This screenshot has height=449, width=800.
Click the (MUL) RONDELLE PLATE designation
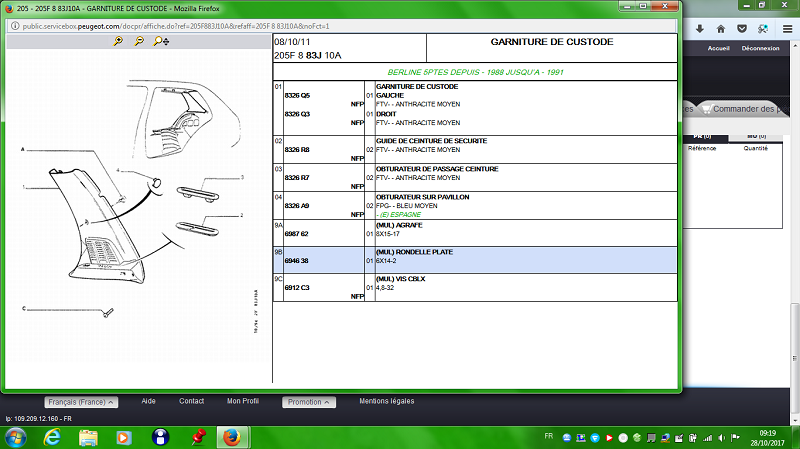point(414,252)
